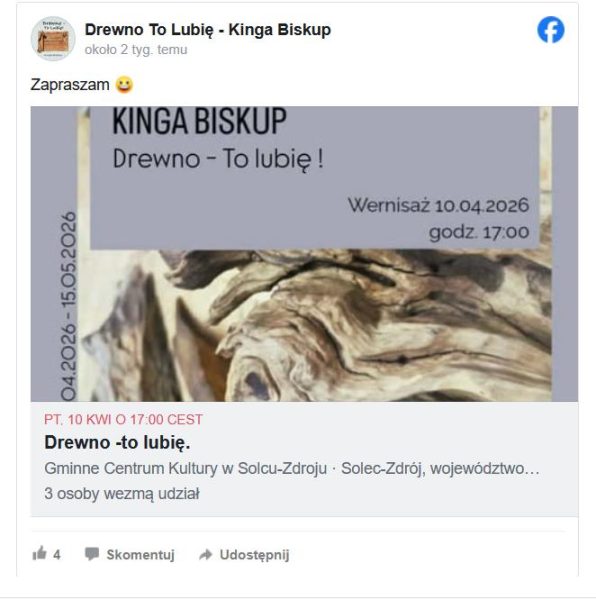This screenshot has height=600, width=596.
Task: Open the Gminne Centrum Kultury w Solcu-Zdroju location
Action: pos(186,468)
